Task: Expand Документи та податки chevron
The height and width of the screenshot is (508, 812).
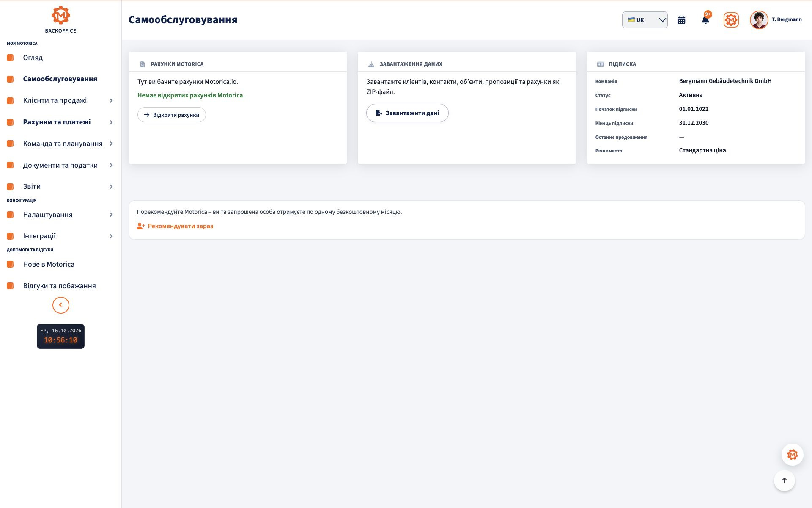Action: pos(111,165)
